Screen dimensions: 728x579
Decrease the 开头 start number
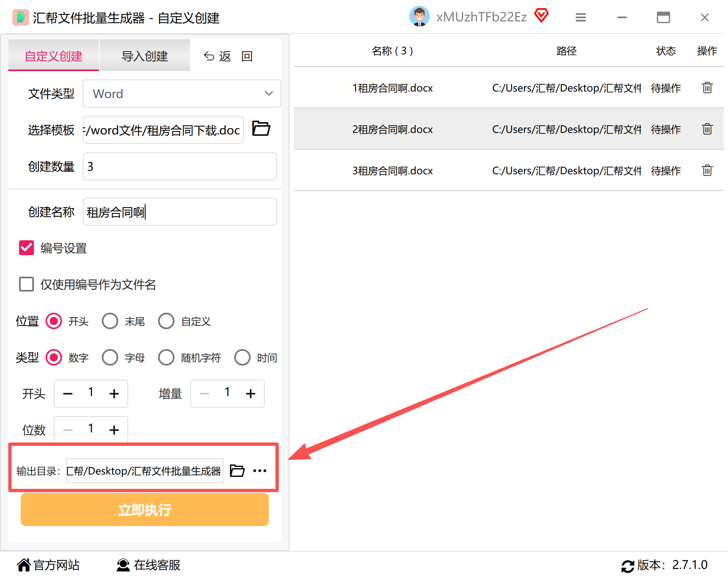coord(68,394)
